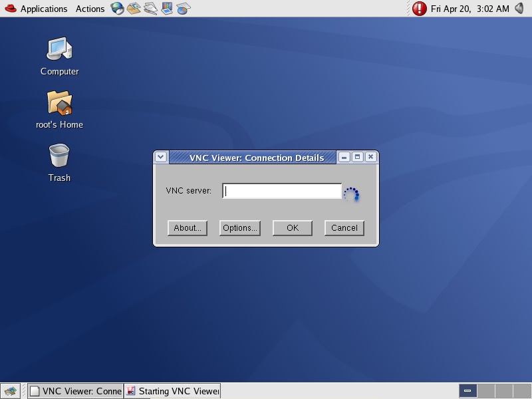Open the Applications menu
This screenshot has height=399, width=532.
click(x=44, y=9)
